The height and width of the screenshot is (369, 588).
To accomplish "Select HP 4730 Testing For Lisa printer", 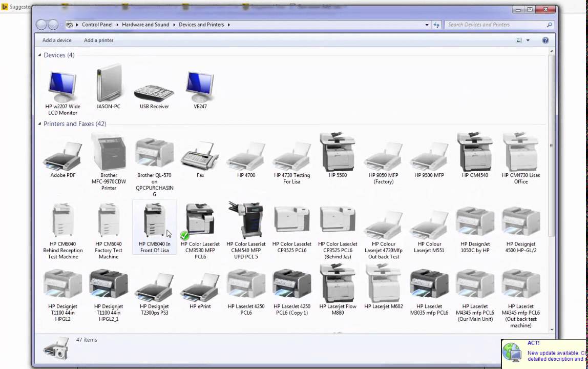I will click(x=292, y=162).
